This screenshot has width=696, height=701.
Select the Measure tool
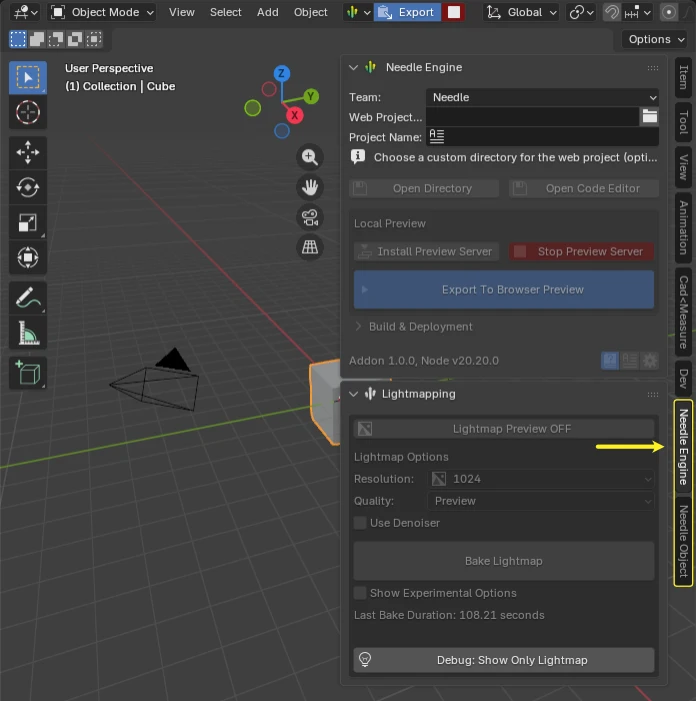coord(28,333)
